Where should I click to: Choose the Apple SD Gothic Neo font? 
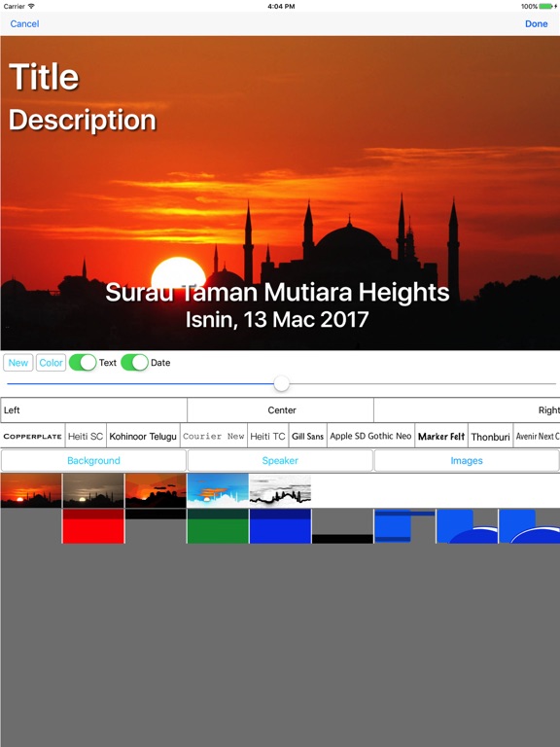click(371, 436)
